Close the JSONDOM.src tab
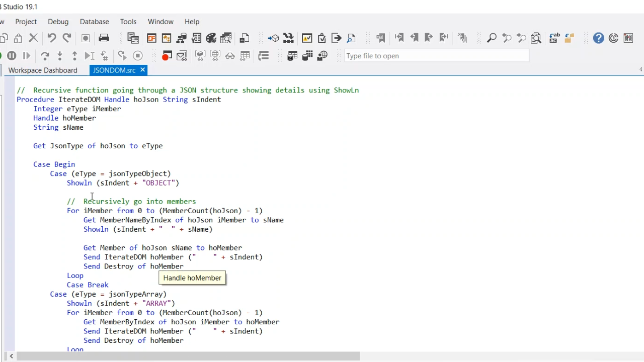Viewport: 644px width, 362px height. point(142,70)
